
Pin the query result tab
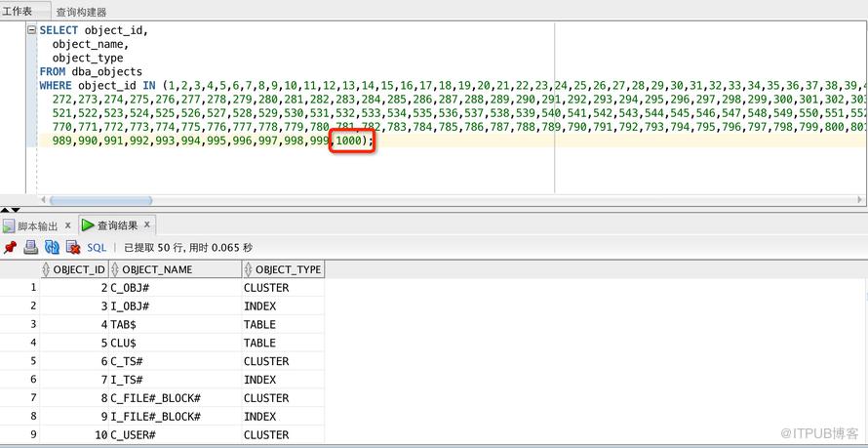point(10,247)
